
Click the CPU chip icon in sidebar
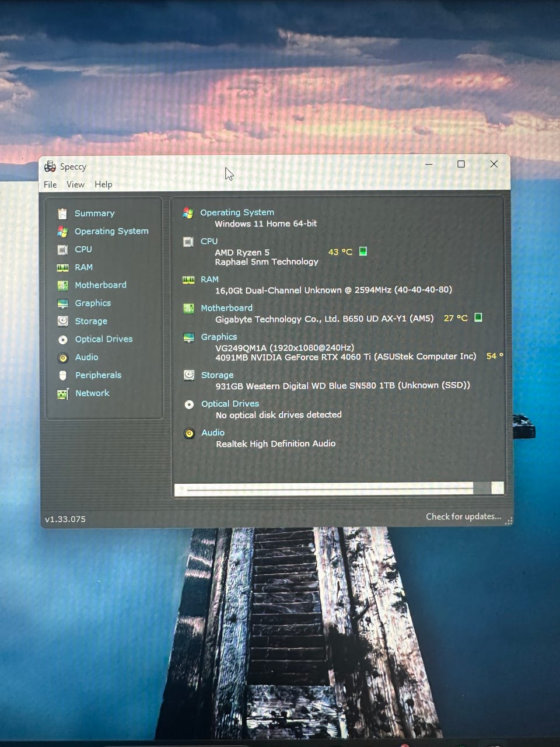click(x=62, y=250)
